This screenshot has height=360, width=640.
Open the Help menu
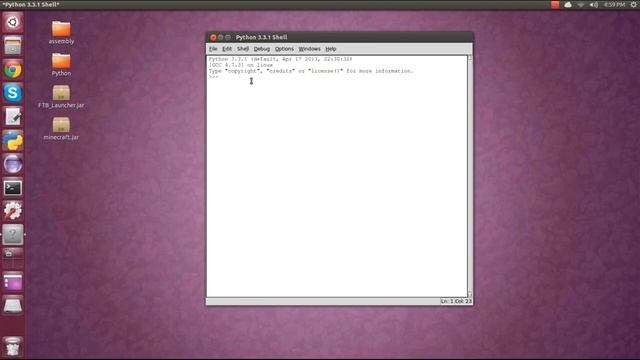click(x=331, y=49)
